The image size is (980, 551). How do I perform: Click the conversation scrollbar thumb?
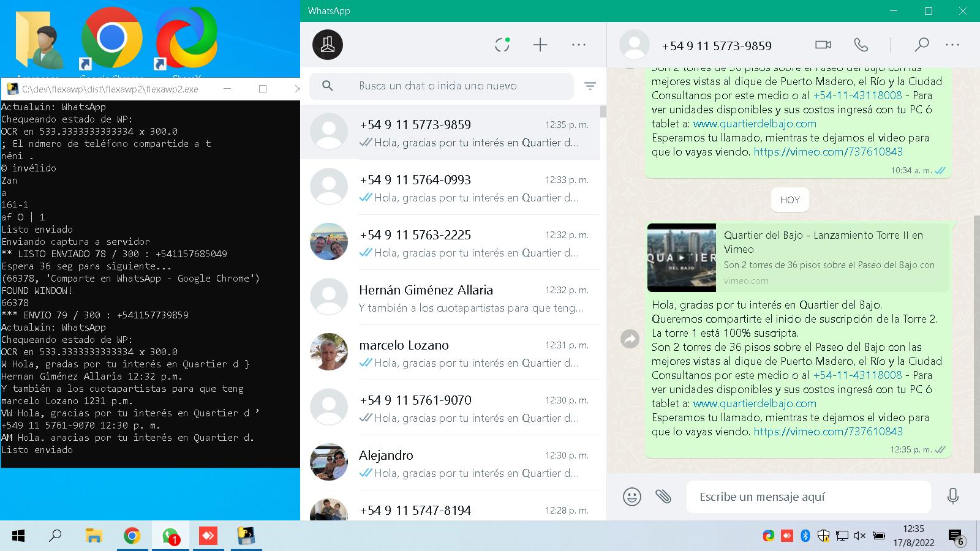[x=976, y=343]
